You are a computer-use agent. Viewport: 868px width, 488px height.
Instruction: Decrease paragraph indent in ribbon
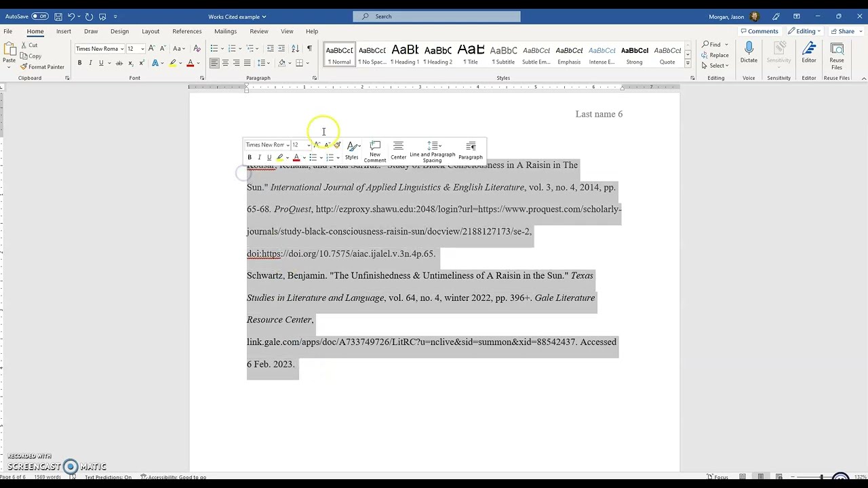coord(270,49)
